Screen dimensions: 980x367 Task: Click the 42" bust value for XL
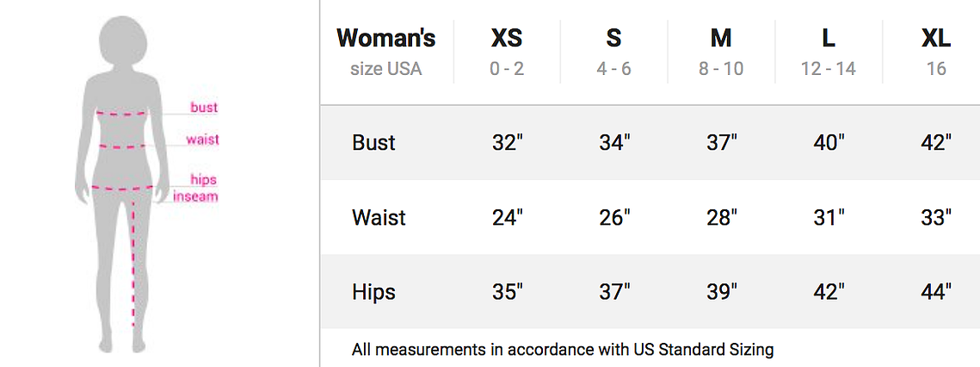pos(936,143)
